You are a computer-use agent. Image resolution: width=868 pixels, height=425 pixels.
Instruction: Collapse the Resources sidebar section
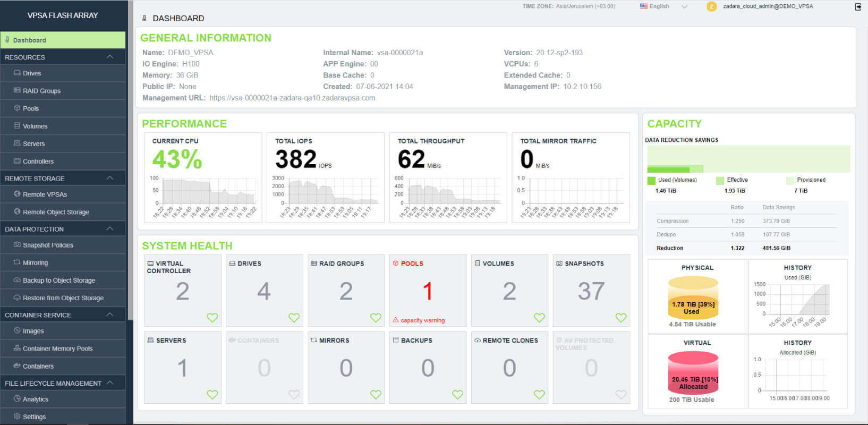110,57
